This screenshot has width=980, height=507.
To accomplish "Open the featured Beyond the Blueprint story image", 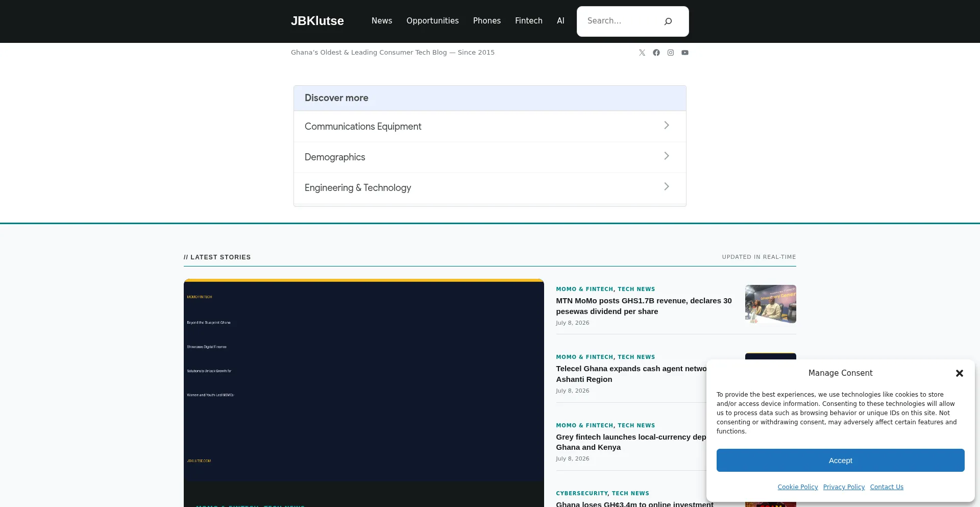I will [363, 380].
